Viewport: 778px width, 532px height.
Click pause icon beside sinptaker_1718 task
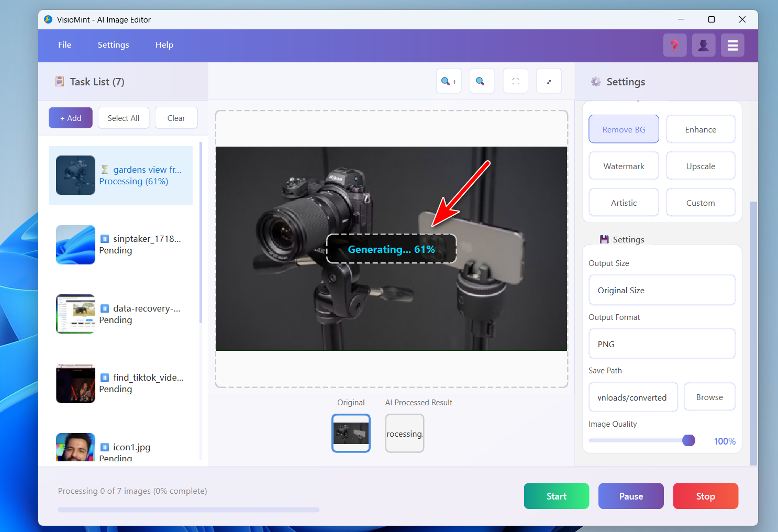[105, 239]
